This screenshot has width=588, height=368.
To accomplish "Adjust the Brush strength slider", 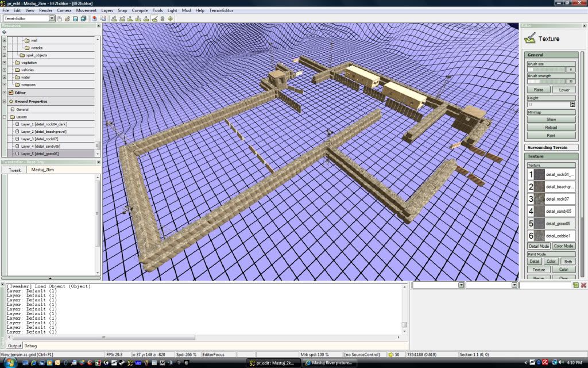I will click(x=546, y=81).
